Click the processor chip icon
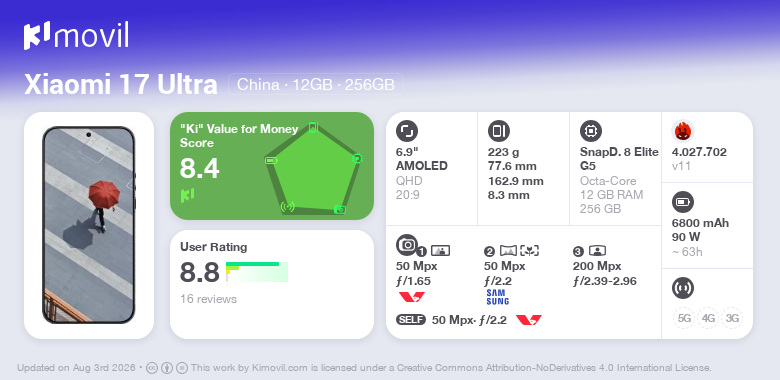This screenshot has width=780, height=380. tap(590, 131)
